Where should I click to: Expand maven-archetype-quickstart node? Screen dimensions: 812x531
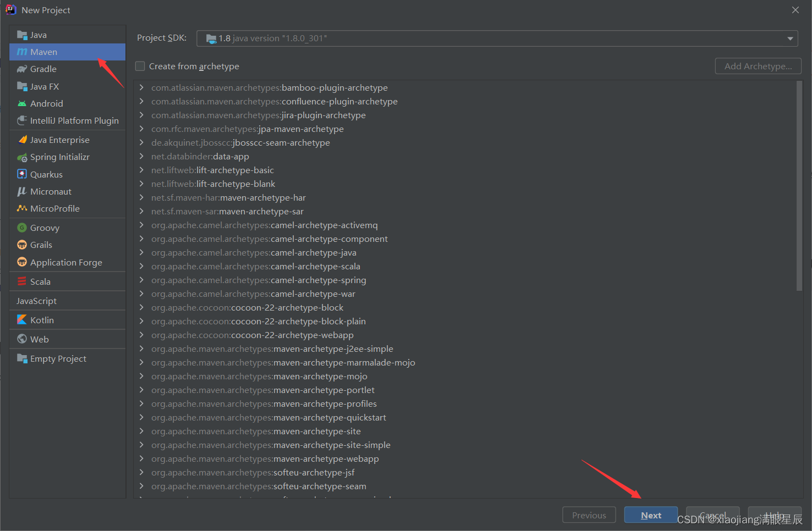(141, 417)
